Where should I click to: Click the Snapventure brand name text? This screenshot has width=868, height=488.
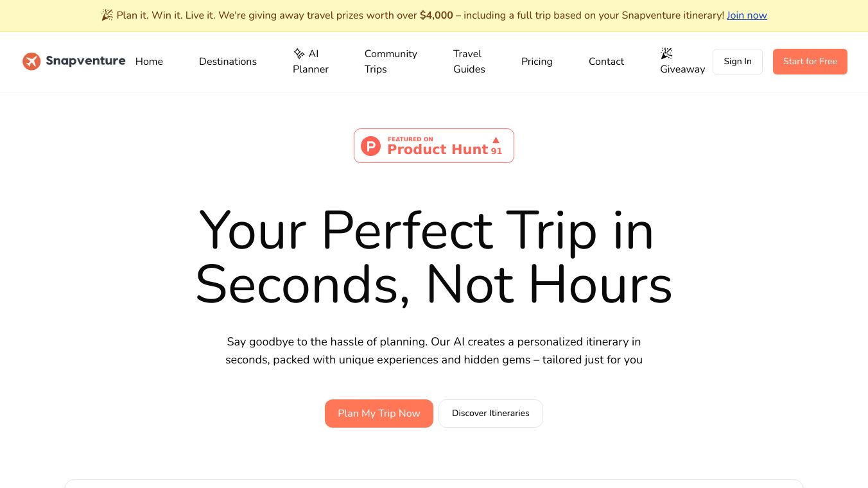pyautogui.click(x=85, y=61)
